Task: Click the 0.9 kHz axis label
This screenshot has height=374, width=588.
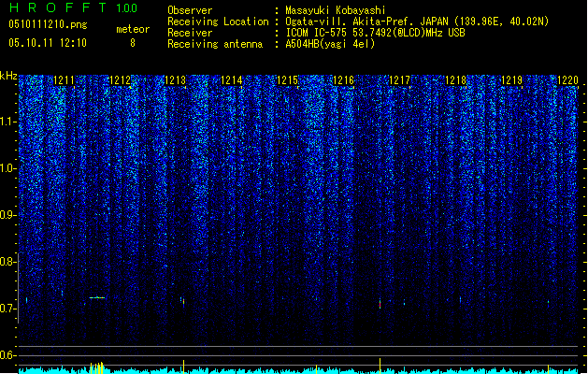Action: coord(7,215)
